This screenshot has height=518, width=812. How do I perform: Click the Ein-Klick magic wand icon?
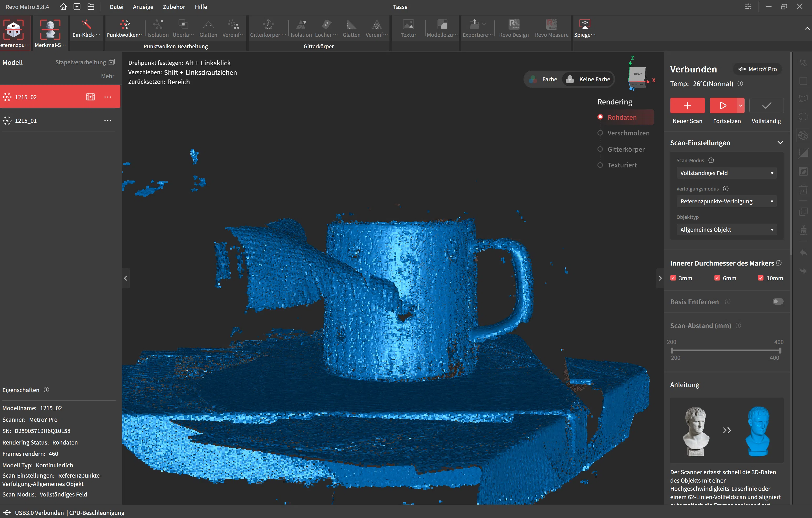point(86,25)
